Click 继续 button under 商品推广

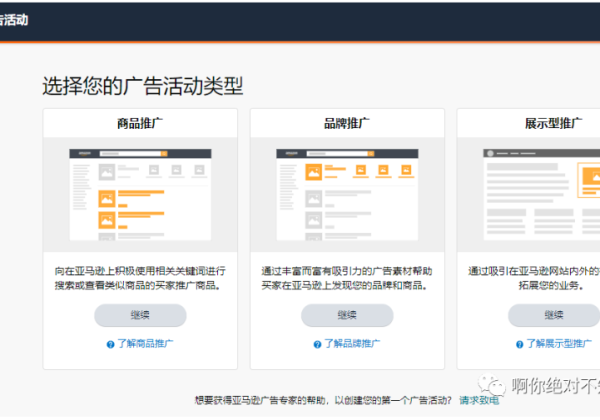pos(140,315)
